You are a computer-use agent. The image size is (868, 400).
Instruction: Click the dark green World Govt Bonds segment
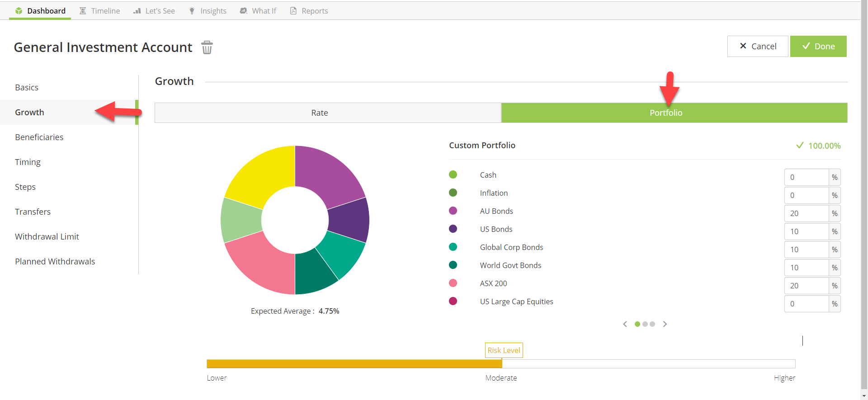(x=313, y=274)
